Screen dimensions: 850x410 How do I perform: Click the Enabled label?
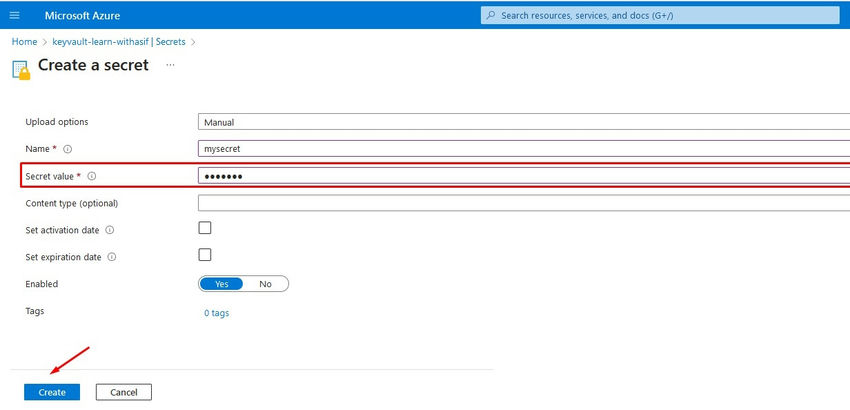(x=42, y=284)
